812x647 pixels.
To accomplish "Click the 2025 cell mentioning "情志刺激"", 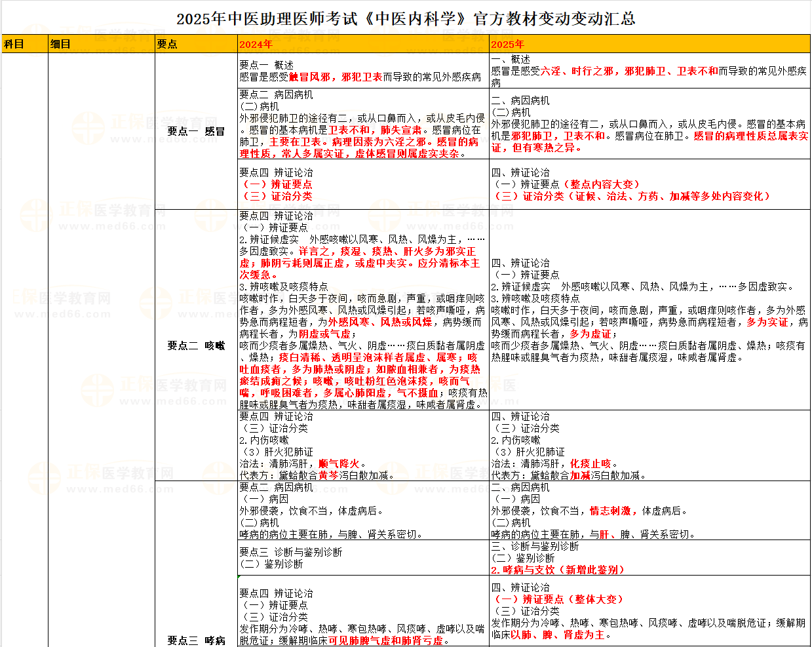I will tap(649, 511).
